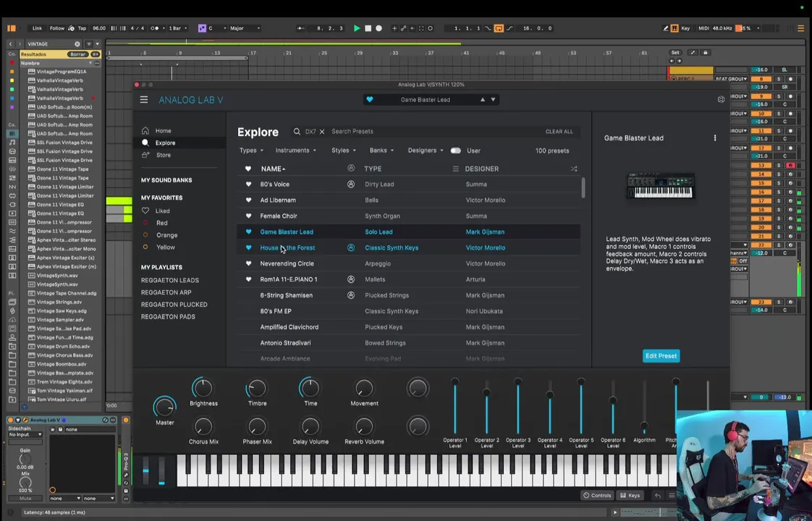812x521 pixels.
Task: Click the Borrar button in browser
Action: click(x=77, y=54)
